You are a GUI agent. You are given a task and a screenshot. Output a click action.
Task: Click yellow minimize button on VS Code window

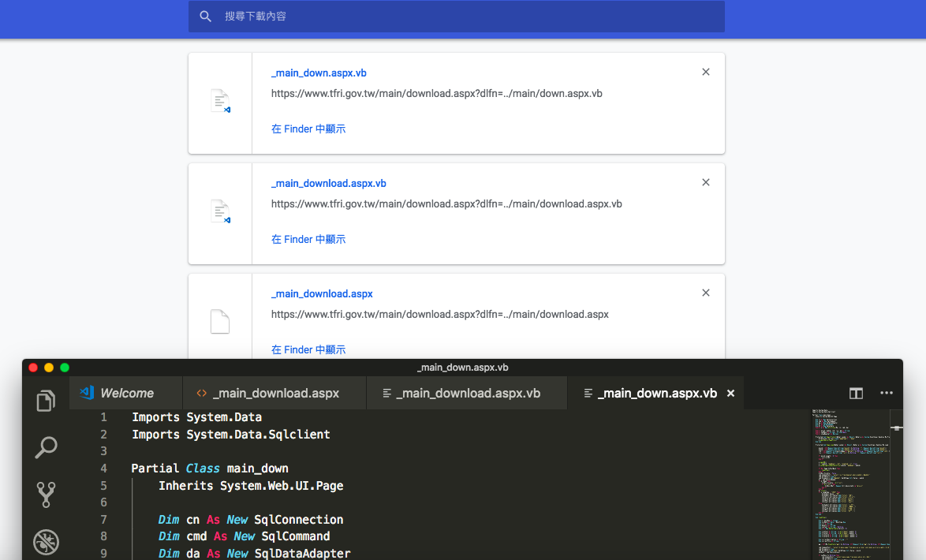49,368
